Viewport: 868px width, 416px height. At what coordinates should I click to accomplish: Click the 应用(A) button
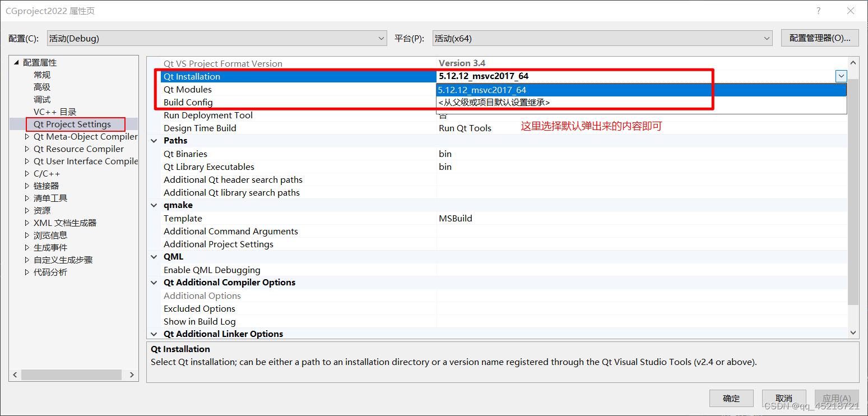(x=837, y=398)
